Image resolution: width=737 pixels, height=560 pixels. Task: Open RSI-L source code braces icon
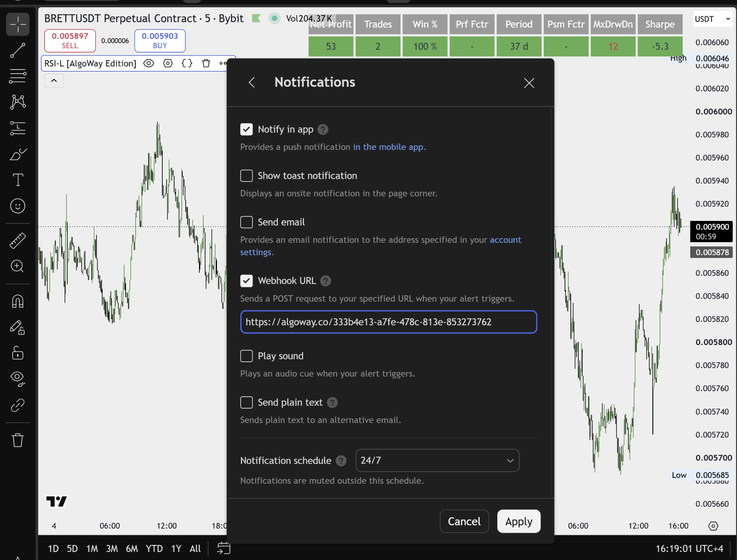(187, 63)
